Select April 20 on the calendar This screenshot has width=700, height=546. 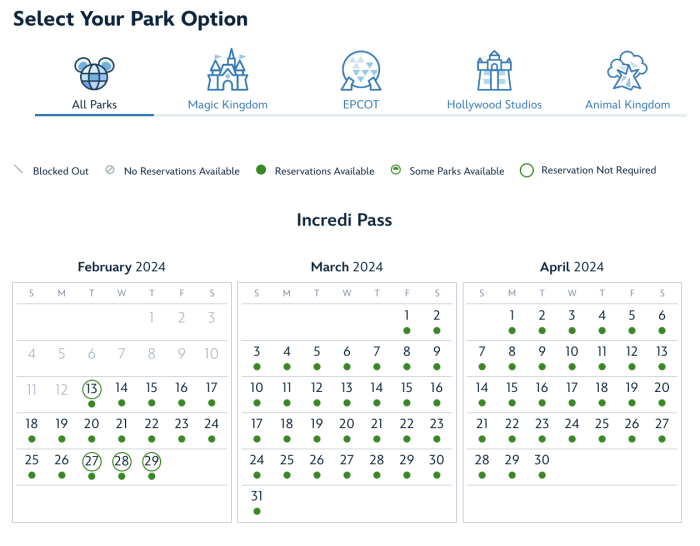(662, 388)
